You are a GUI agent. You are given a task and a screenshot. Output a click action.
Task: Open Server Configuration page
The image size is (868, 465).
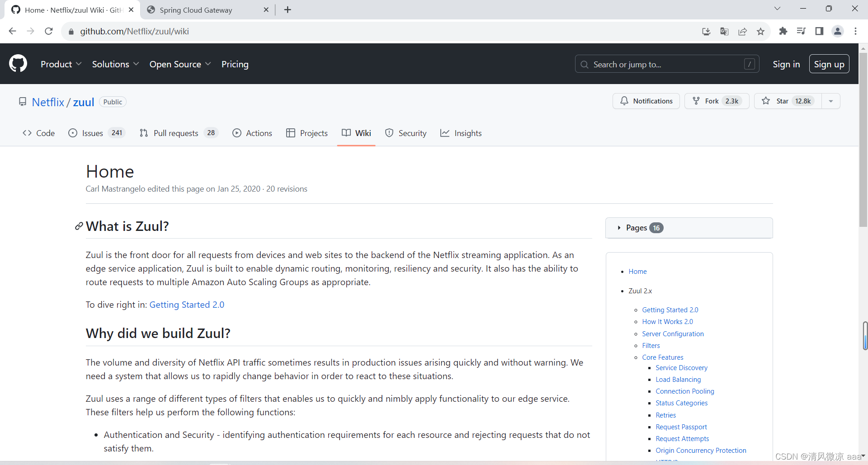(673, 333)
